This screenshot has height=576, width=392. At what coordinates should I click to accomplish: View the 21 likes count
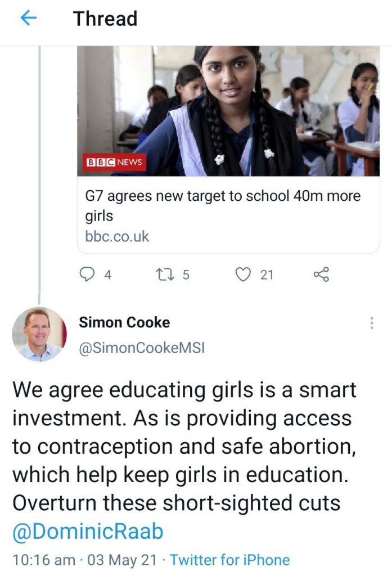267,274
